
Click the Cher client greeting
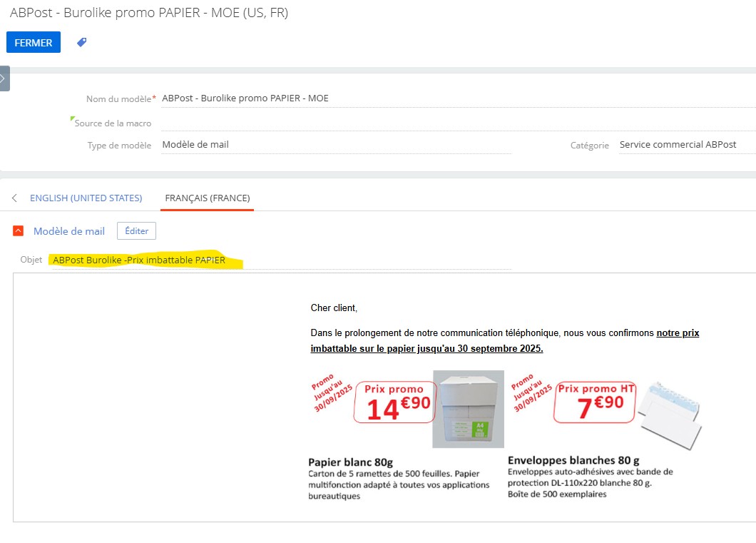pos(334,308)
